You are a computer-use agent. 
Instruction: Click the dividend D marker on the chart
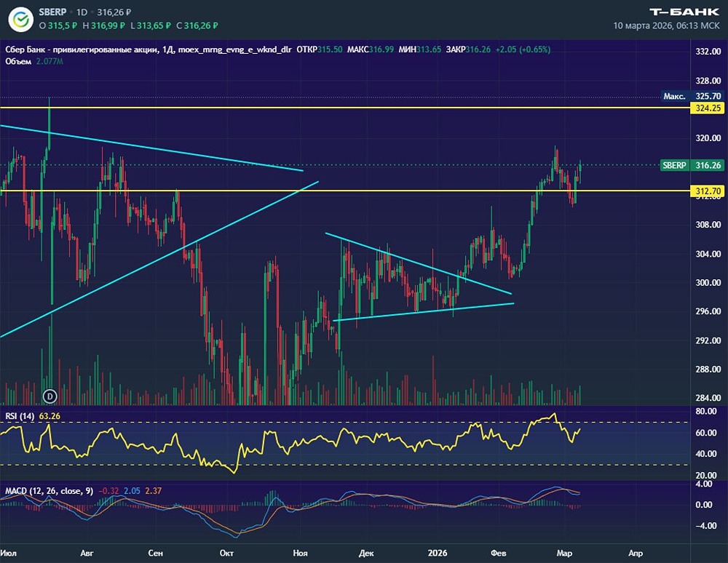(x=50, y=396)
